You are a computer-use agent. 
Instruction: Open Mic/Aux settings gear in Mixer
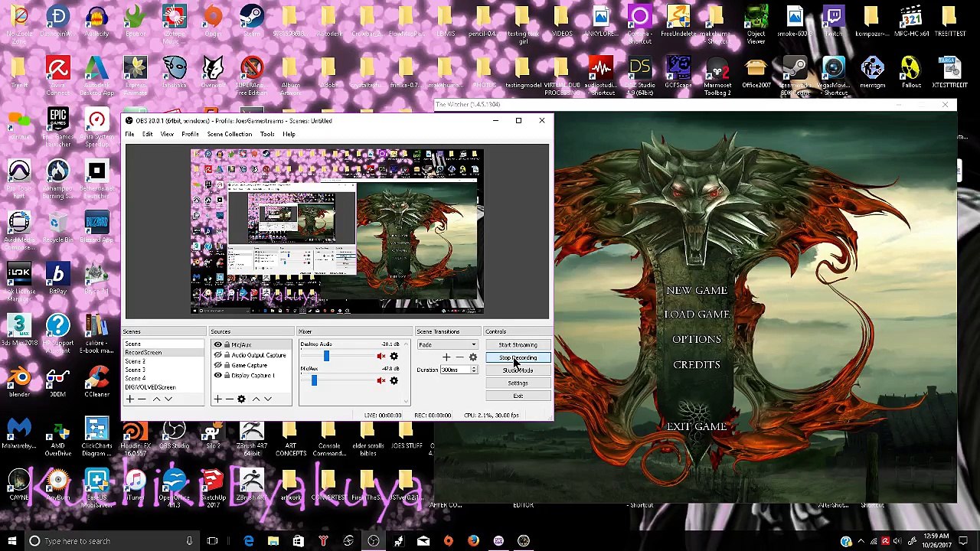(x=394, y=380)
